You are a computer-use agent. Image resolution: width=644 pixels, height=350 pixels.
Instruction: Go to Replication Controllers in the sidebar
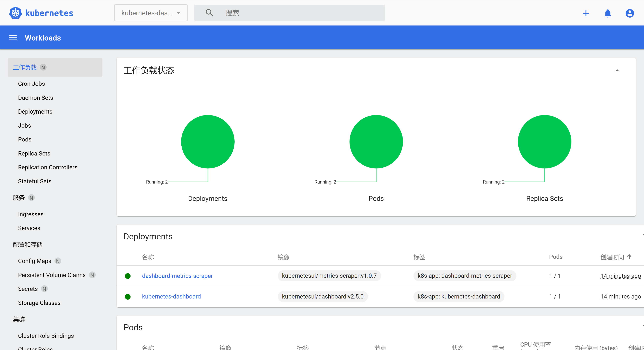click(x=47, y=167)
